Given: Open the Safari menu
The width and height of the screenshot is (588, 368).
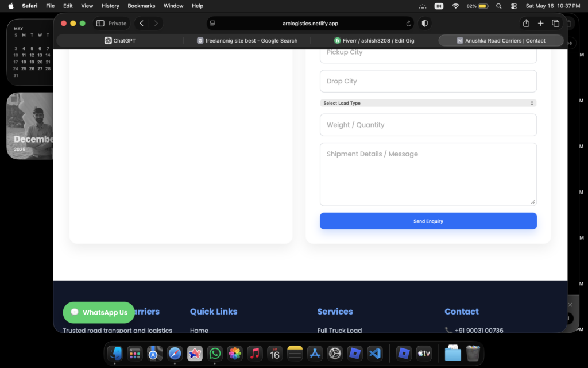Looking at the screenshot, I should tap(30, 6).
